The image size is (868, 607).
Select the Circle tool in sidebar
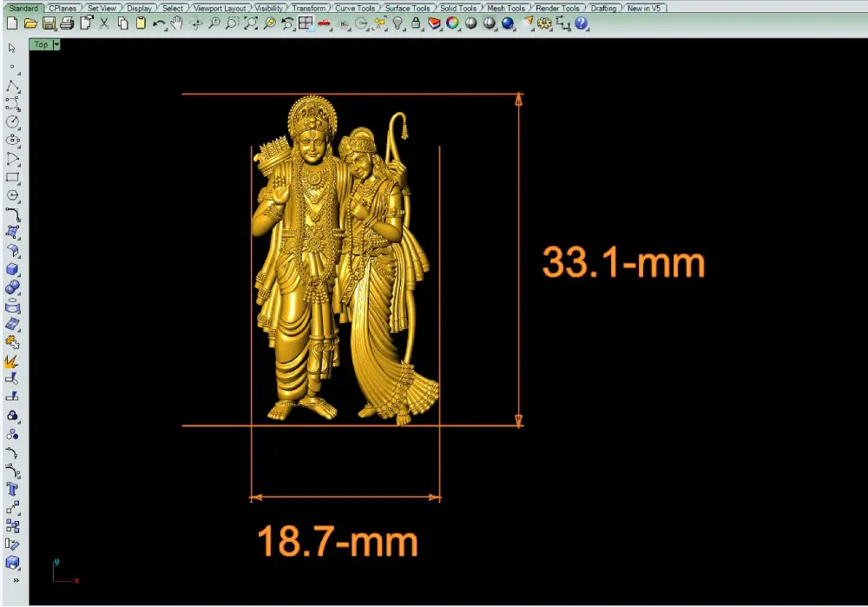pos(12,122)
